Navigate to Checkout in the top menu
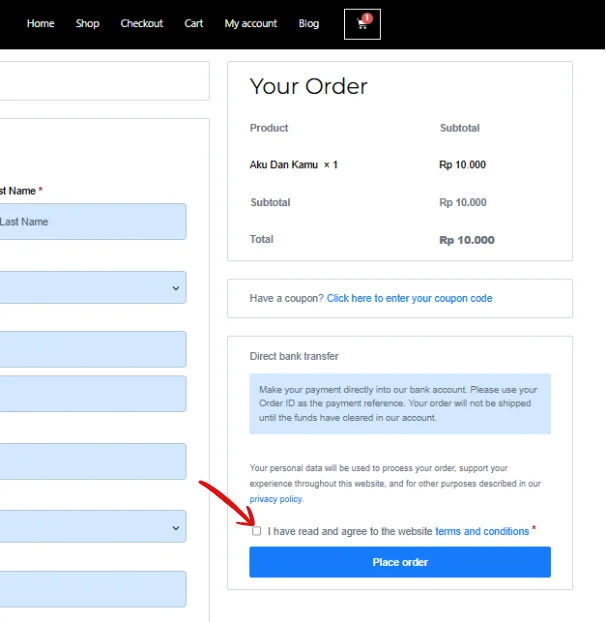Viewport: 606px width, 622px height. click(x=141, y=23)
